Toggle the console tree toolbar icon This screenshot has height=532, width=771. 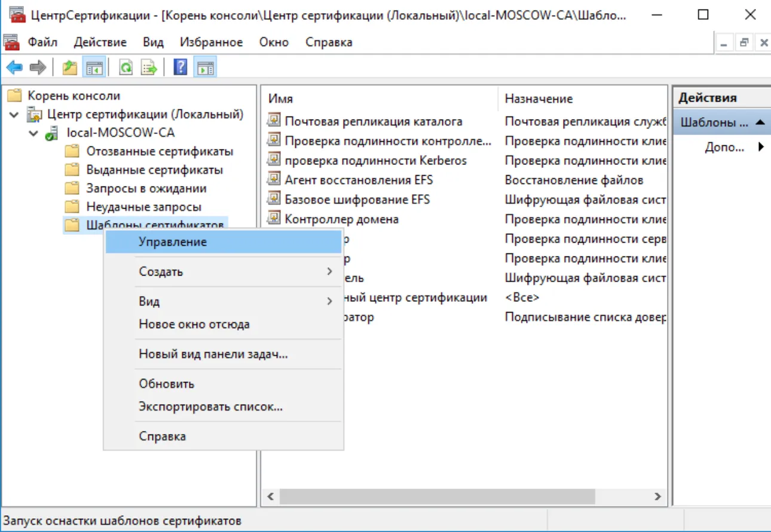tap(94, 68)
